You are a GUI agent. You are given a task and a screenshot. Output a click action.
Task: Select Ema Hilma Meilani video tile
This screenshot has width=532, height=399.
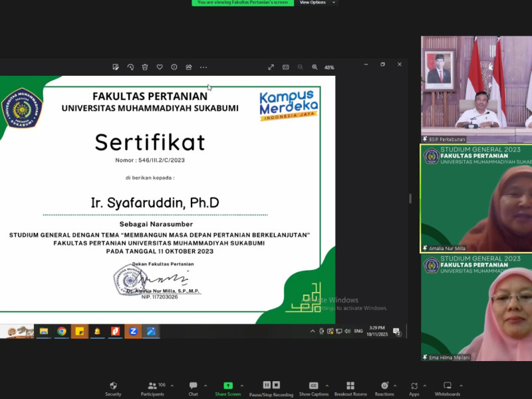coord(476,307)
